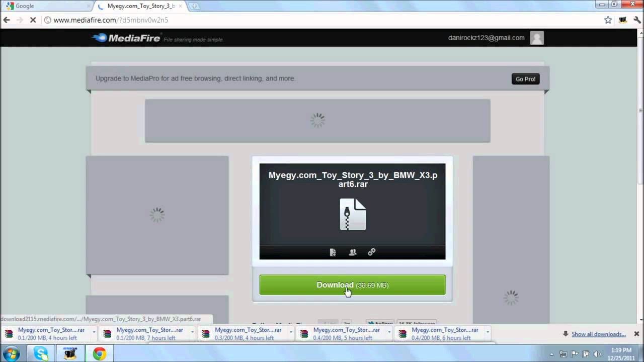Viewport: 644px width, 362px height.
Task: Open download item showing 6 hours left
Action: 439,334
